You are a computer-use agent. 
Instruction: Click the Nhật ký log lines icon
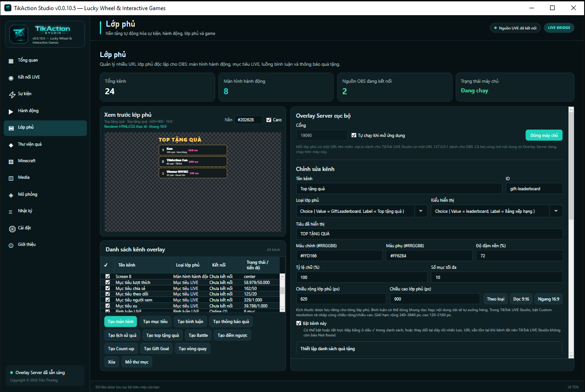[x=11, y=211]
